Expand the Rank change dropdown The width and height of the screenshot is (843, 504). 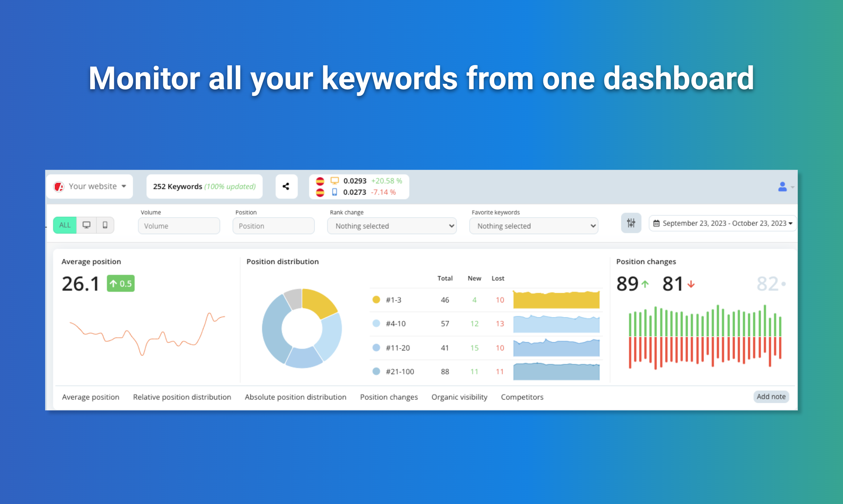[393, 225]
